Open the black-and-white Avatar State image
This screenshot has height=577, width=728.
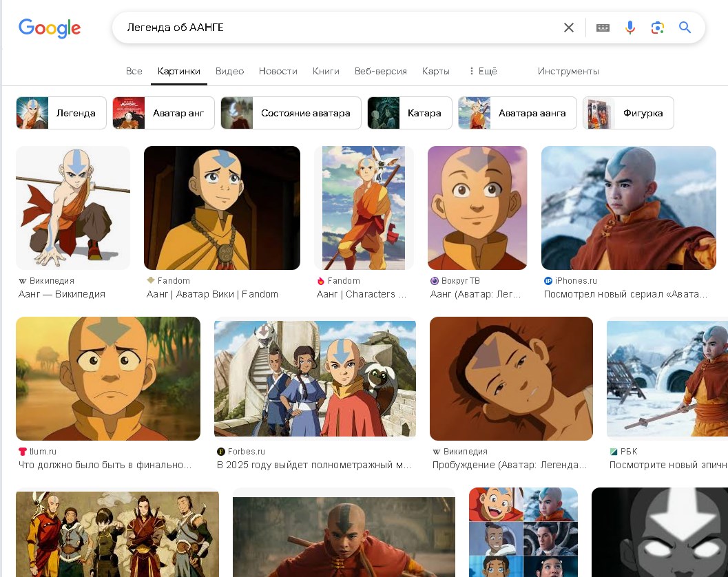tap(660, 532)
